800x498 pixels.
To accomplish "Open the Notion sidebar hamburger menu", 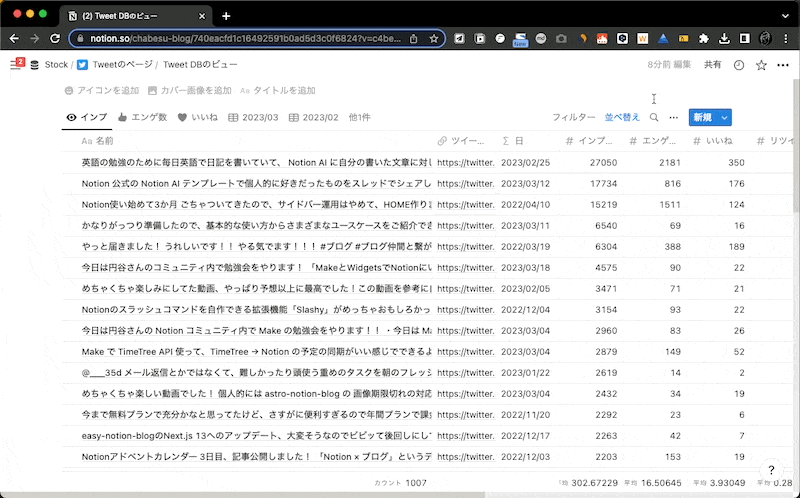I will pos(15,65).
